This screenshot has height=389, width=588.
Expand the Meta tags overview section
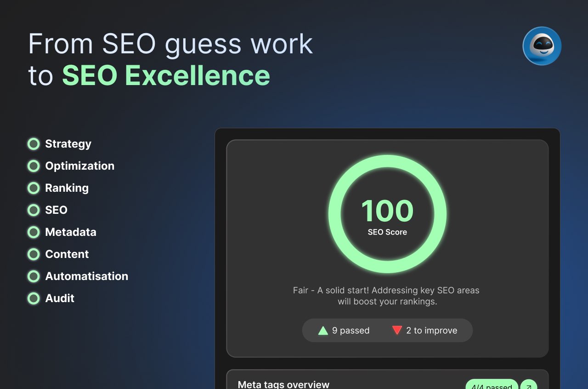[283, 384]
